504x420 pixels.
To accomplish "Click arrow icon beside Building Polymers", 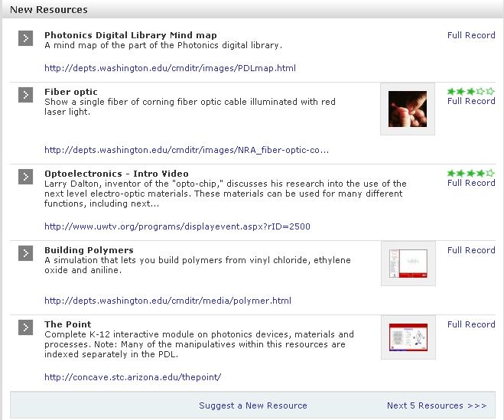I will [x=25, y=253].
